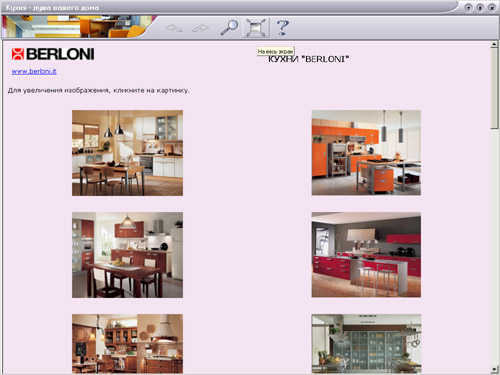Click the scrollbar up arrow

click(494, 45)
